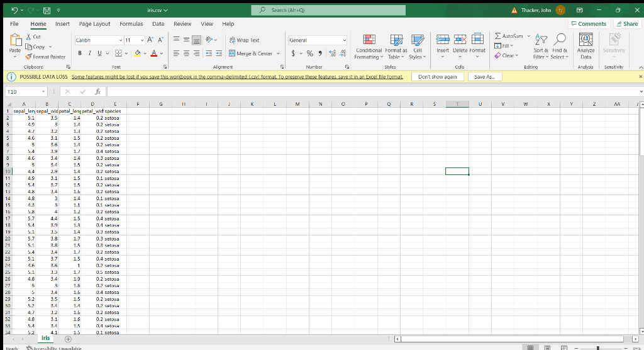Screen dimensions: 644x350
Task: Click the Share button
Action: pyautogui.click(x=628, y=24)
